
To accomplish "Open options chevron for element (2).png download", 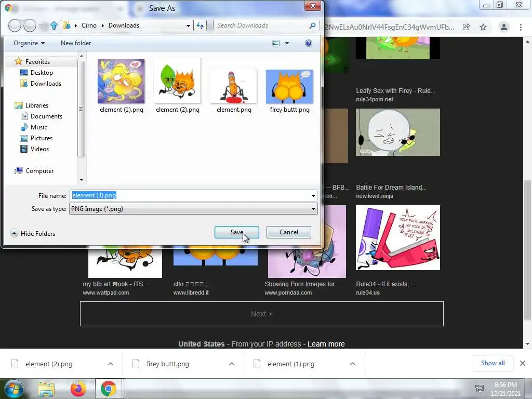I will click(111, 364).
